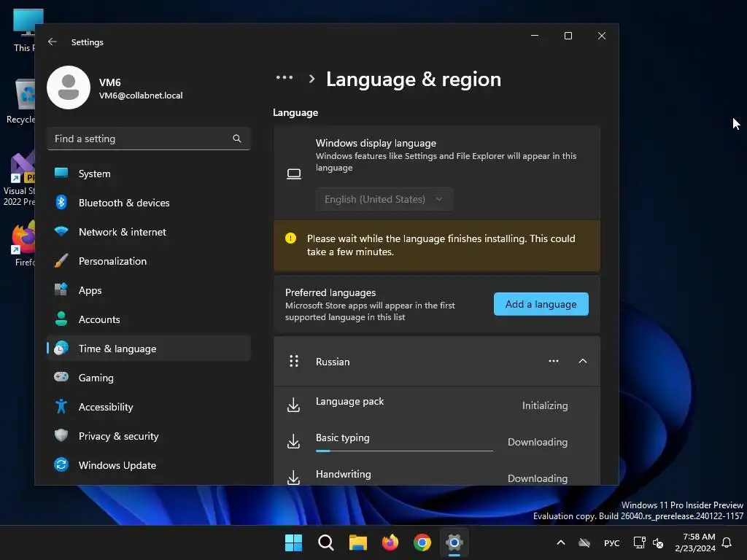Image resolution: width=747 pixels, height=560 pixels.
Task: Click the Accounts person icon
Action: (61, 319)
